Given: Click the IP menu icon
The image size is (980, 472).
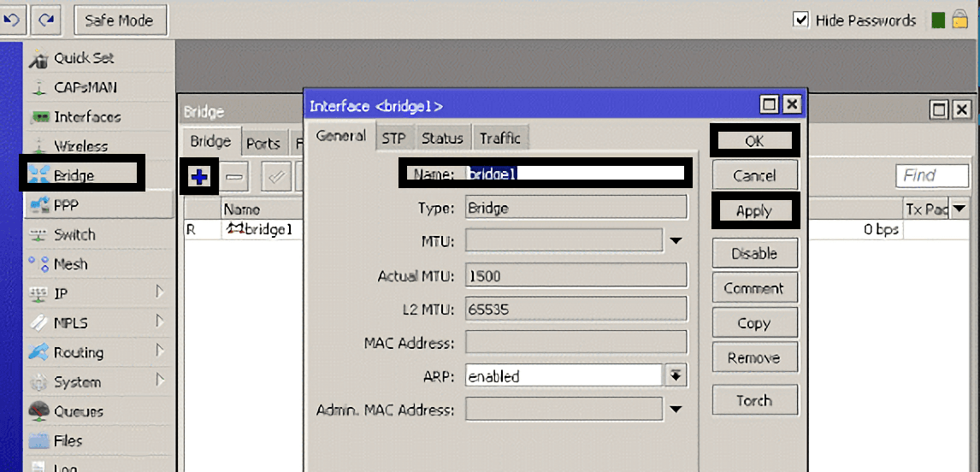Looking at the screenshot, I should [38, 294].
